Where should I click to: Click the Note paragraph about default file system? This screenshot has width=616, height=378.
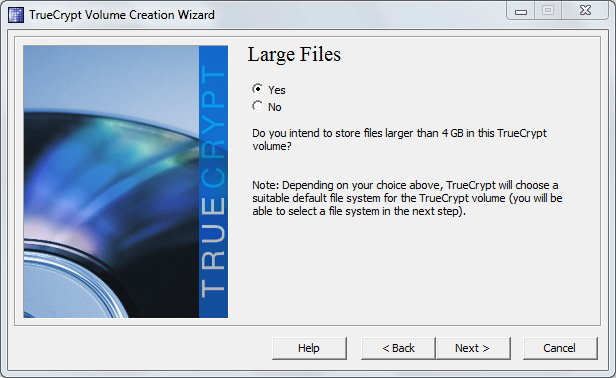(x=407, y=198)
